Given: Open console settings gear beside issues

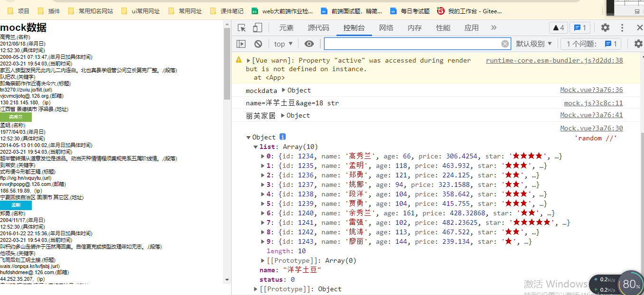Looking at the screenshot, I should (x=638, y=44).
